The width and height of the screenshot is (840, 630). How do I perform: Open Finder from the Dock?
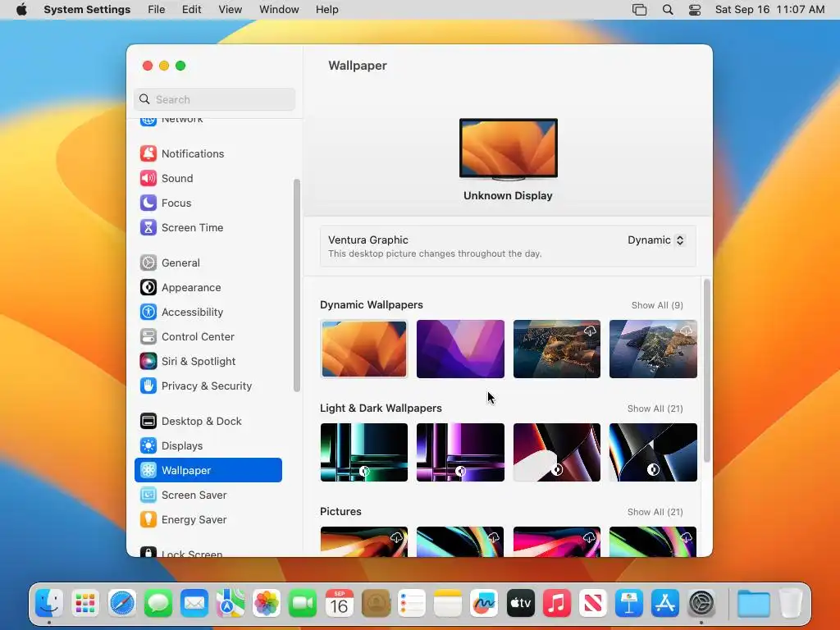coord(49,603)
